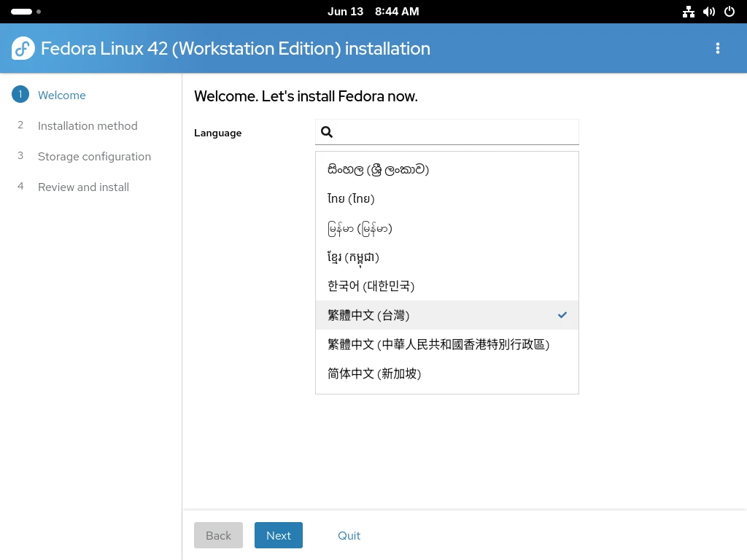The height and width of the screenshot is (560, 747).
Task: Open the kebab options menu
Action: tap(718, 49)
